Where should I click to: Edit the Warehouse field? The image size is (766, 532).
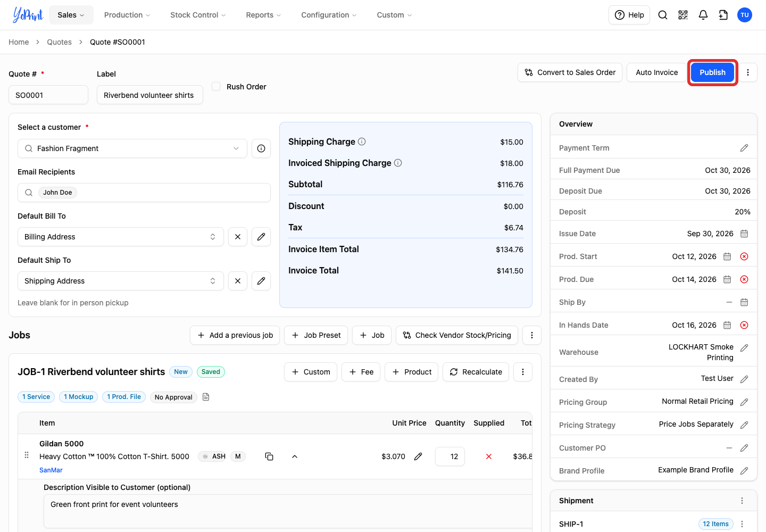744,348
